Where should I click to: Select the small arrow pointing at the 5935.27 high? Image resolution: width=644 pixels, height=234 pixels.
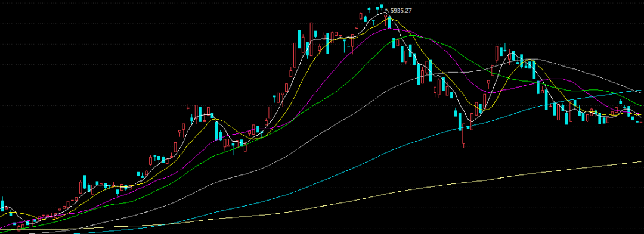pyautogui.click(x=386, y=10)
